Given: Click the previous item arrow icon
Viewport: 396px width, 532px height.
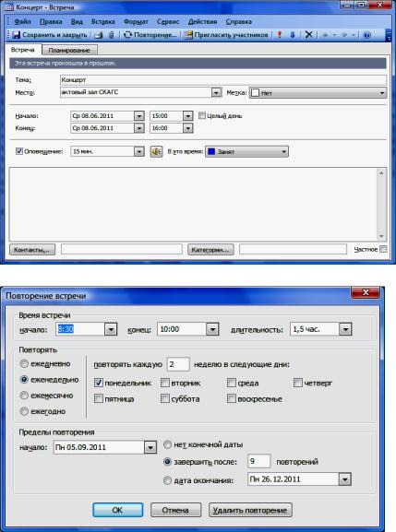Looking at the screenshot, I should click(325, 35).
